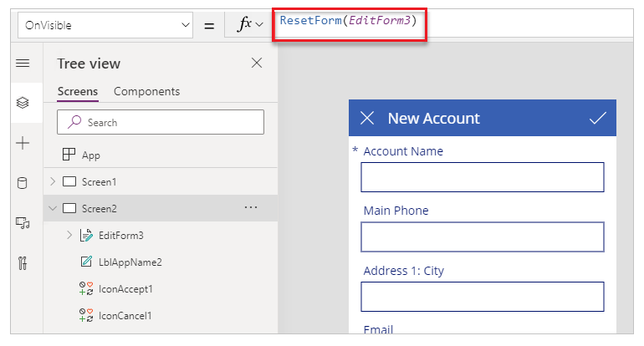Viewport: 644px width, 346px height.
Task: Click the Account Name input box
Action: tap(483, 177)
